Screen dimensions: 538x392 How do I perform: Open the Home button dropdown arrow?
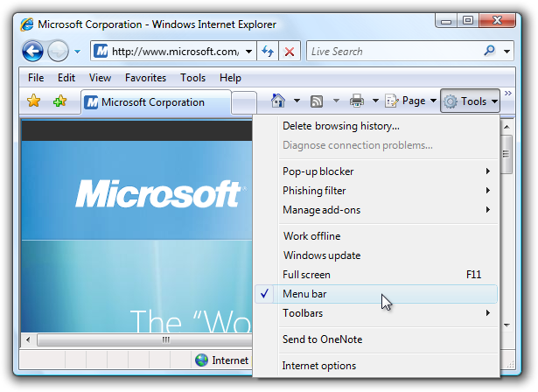pos(297,101)
